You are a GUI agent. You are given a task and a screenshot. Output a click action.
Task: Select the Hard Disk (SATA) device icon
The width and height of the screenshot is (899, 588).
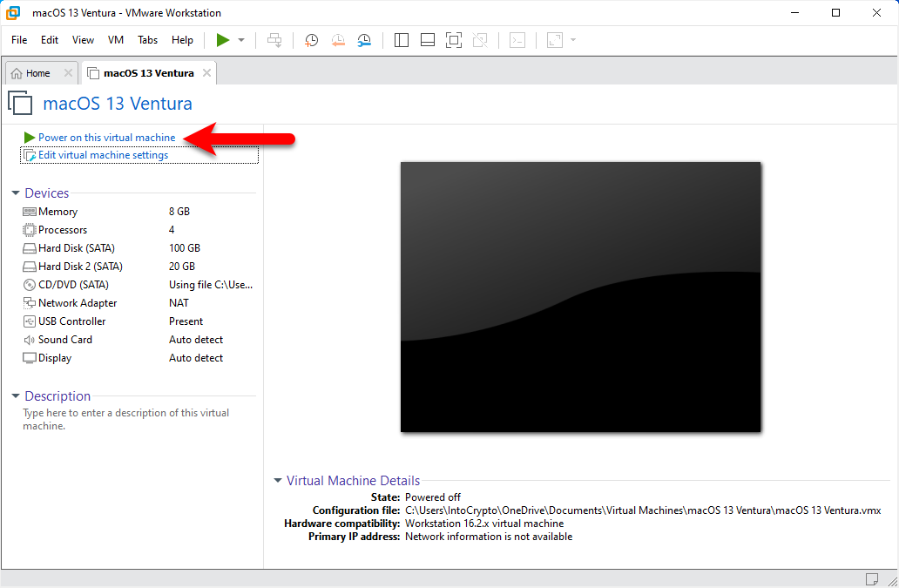tap(30, 248)
